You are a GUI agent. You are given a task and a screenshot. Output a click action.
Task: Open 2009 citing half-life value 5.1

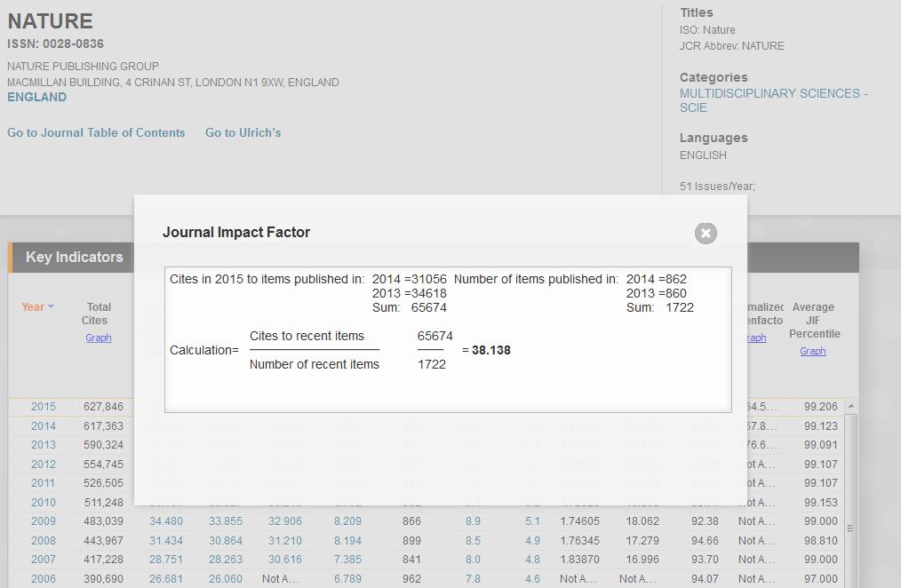[532, 521]
